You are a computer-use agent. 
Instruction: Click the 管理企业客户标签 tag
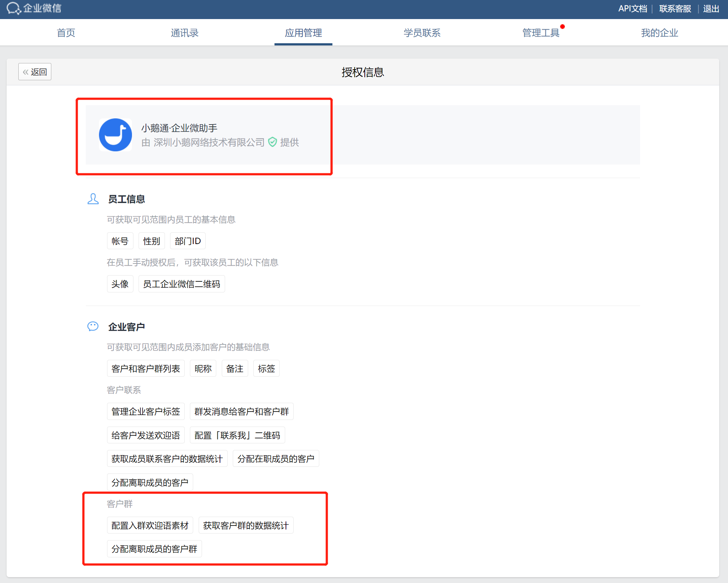pos(146,411)
